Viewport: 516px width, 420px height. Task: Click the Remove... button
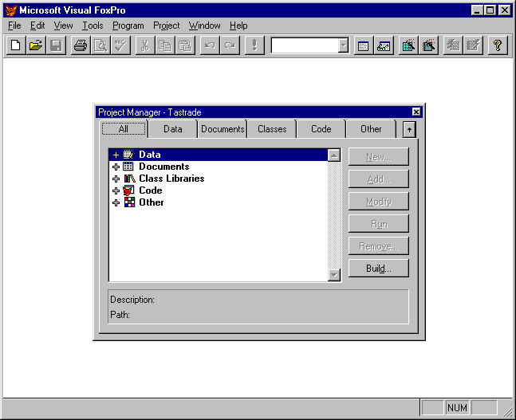click(379, 246)
